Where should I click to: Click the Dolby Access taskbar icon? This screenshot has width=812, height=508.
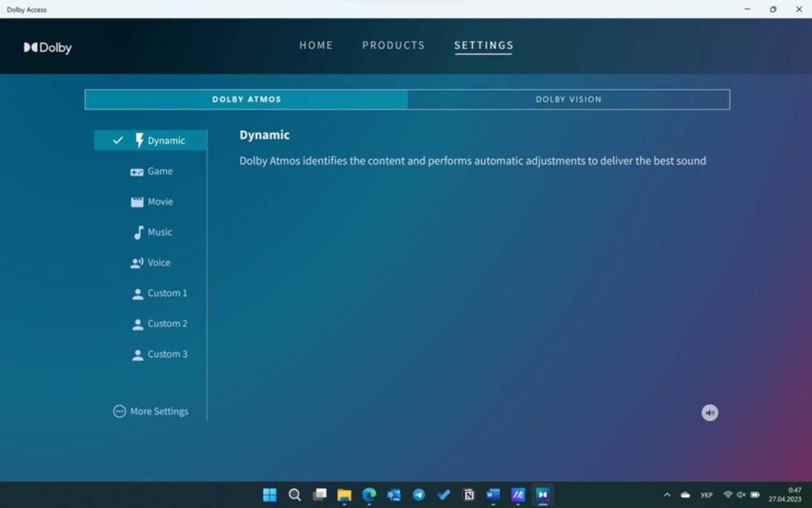click(x=543, y=494)
